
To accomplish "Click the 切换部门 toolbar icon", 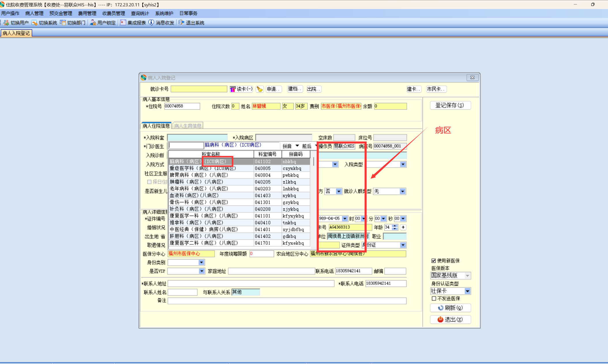I will coord(63,23).
